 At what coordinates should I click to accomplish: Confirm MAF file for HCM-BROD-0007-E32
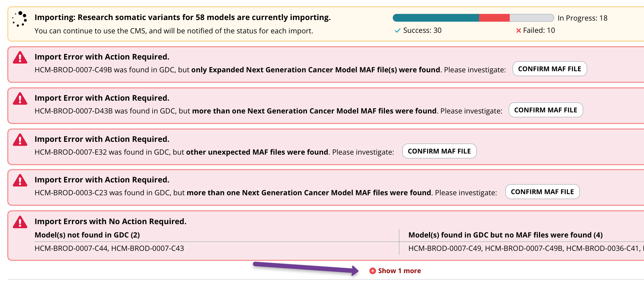(439, 151)
